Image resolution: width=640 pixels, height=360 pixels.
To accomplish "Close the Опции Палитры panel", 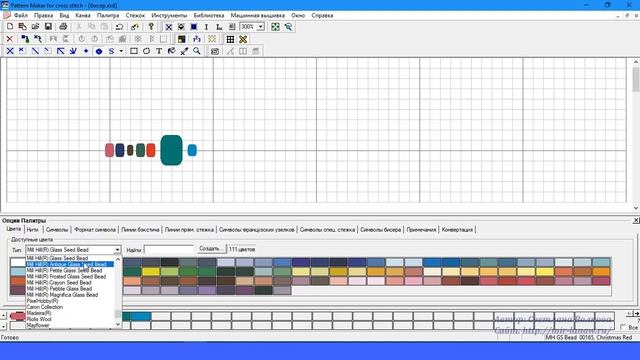I will (636, 220).
